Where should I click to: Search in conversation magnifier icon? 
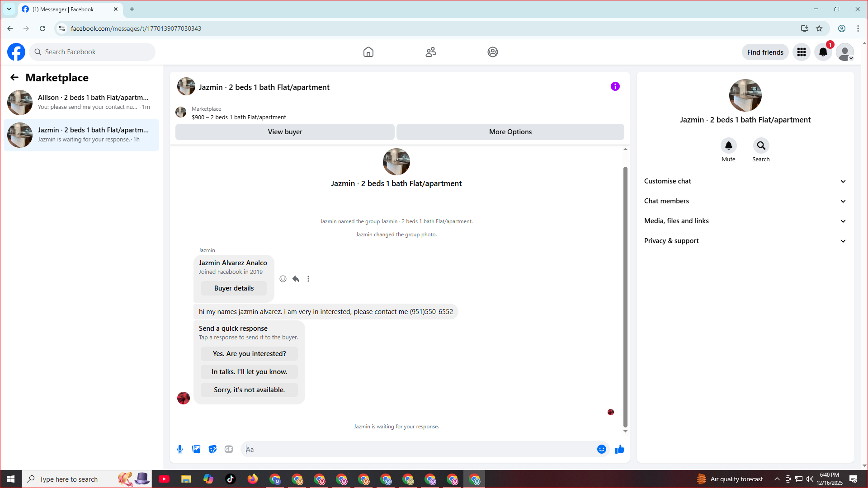coord(761,145)
